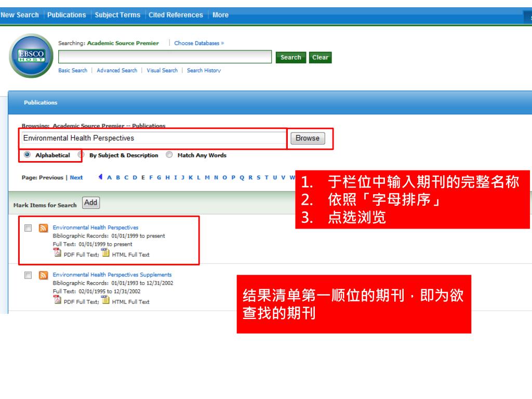
Task: Click the main search input field
Action: pyautogui.click(x=165, y=57)
